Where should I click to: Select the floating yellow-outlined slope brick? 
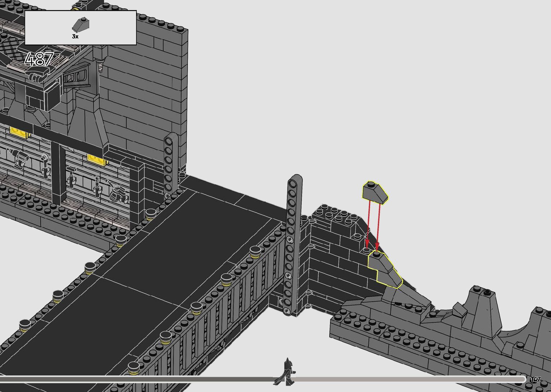tap(375, 192)
